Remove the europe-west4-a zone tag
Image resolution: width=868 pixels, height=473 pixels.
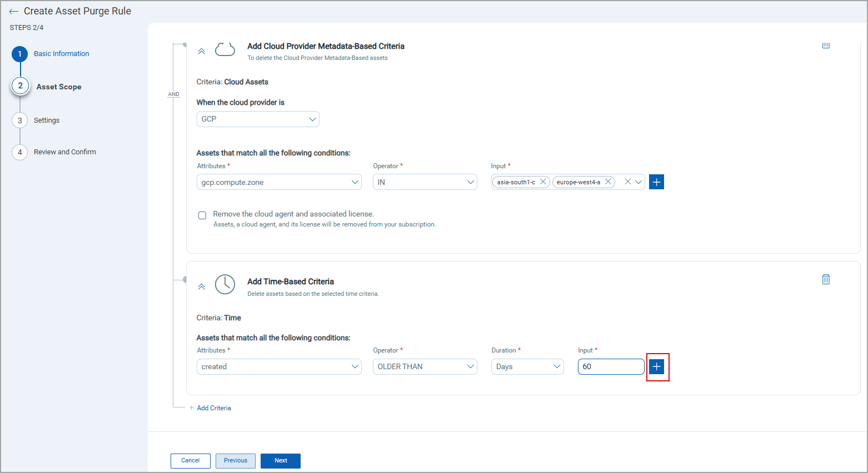(x=608, y=182)
